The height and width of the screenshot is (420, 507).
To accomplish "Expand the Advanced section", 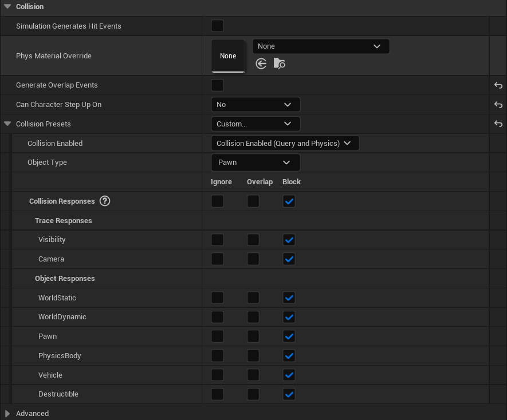I will click(x=7, y=413).
